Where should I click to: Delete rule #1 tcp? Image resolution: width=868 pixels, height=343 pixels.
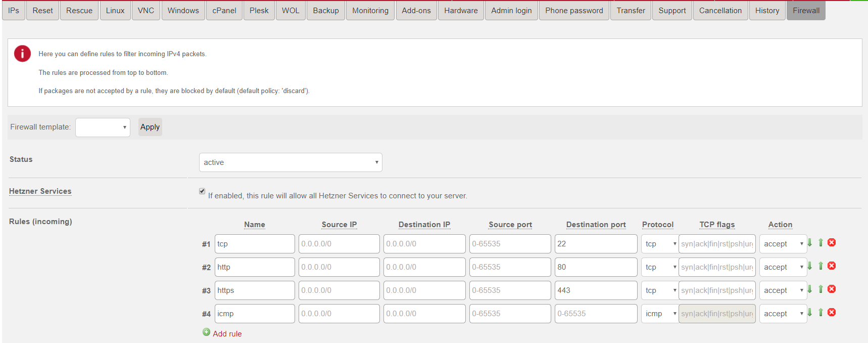[x=832, y=243]
